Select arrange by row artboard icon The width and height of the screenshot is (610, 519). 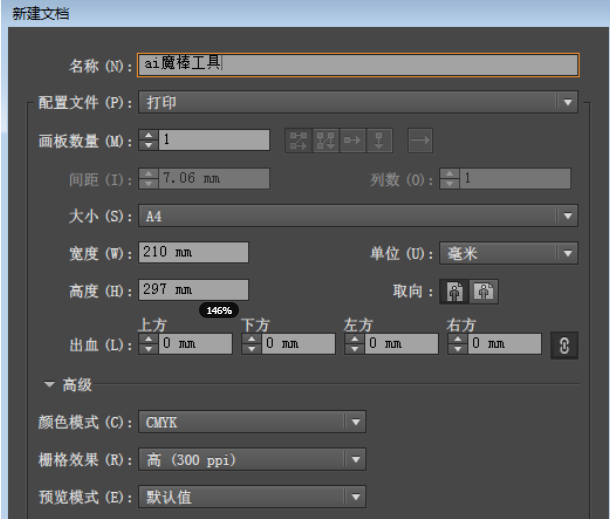352,140
